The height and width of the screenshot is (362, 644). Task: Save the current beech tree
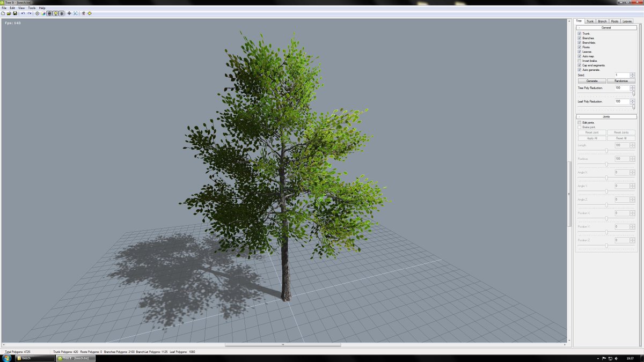point(16,13)
